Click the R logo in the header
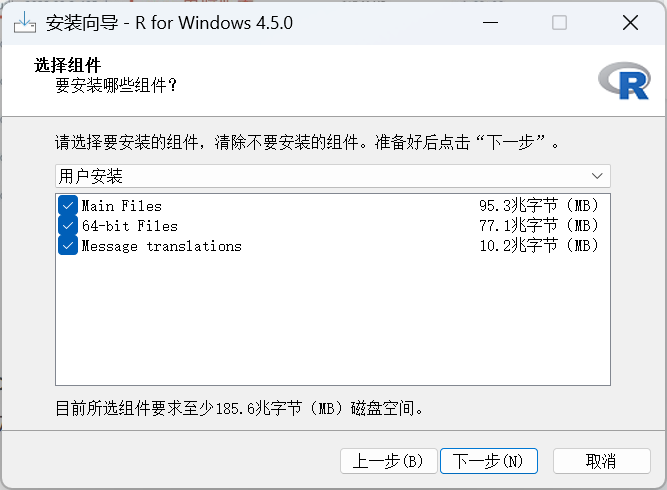 [x=624, y=81]
